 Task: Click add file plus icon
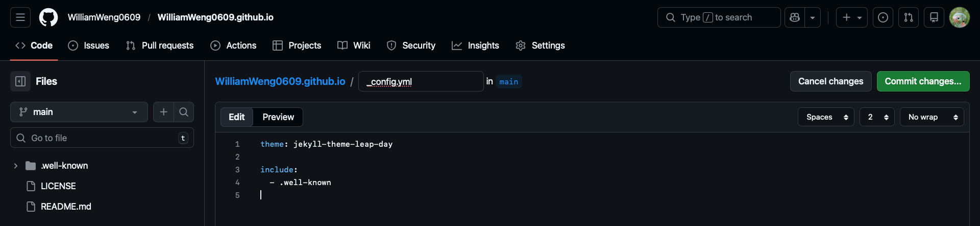[163, 112]
